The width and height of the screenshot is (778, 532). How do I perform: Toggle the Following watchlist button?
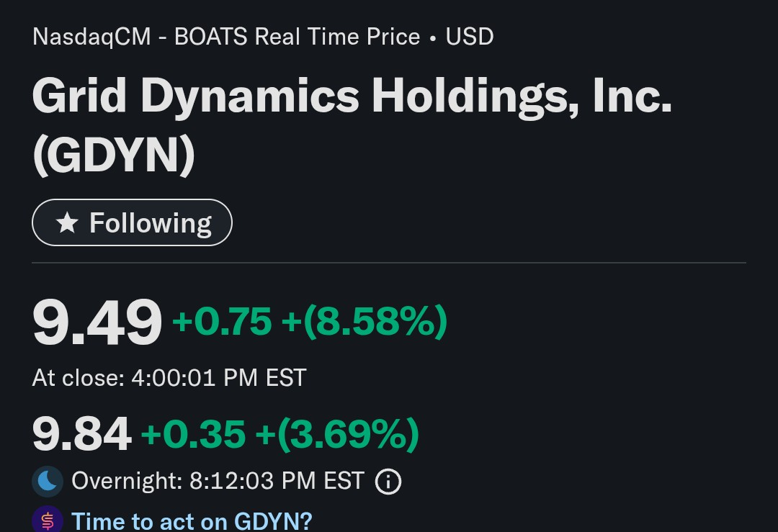(132, 223)
